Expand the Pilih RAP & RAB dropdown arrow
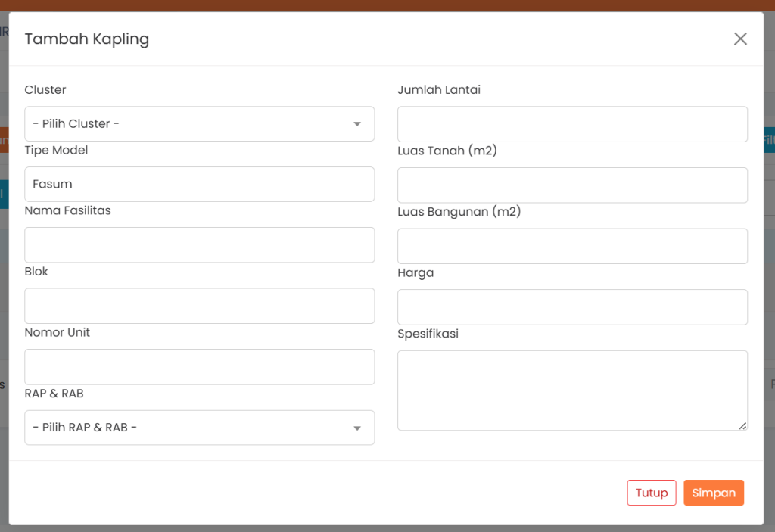The width and height of the screenshot is (775, 532). 357,428
